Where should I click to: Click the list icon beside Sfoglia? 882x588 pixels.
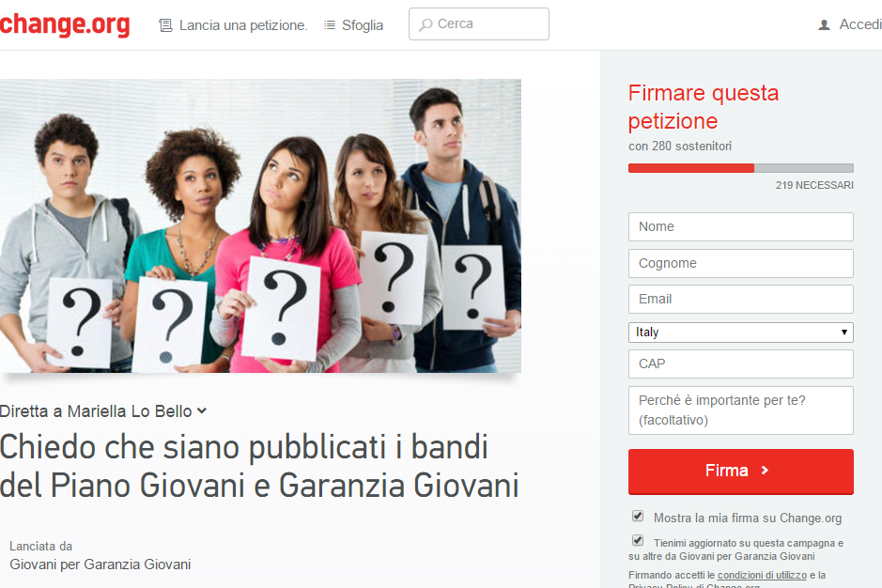click(x=330, y=24)
